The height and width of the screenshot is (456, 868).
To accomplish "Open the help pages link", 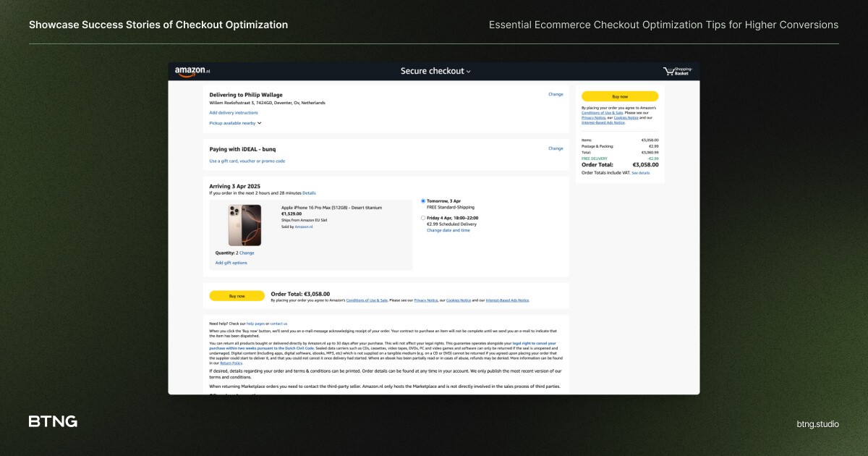I will pyautogui.click(x=255, y=324).
